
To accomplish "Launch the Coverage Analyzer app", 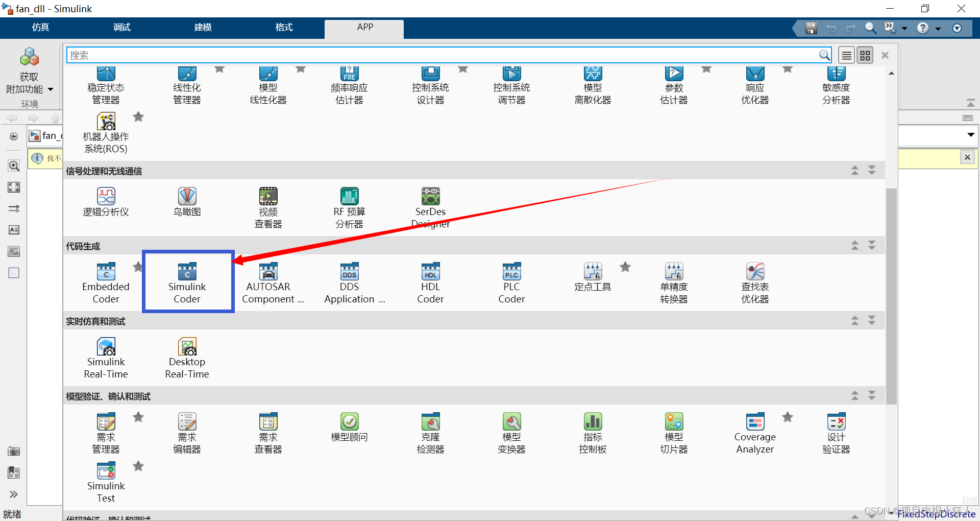I will point(755,433).
